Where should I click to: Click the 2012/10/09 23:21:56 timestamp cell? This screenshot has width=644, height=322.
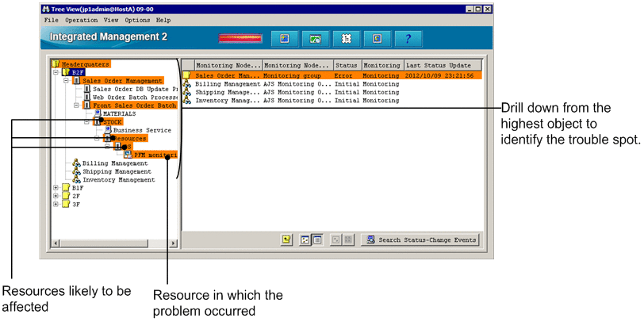point(439,75)
